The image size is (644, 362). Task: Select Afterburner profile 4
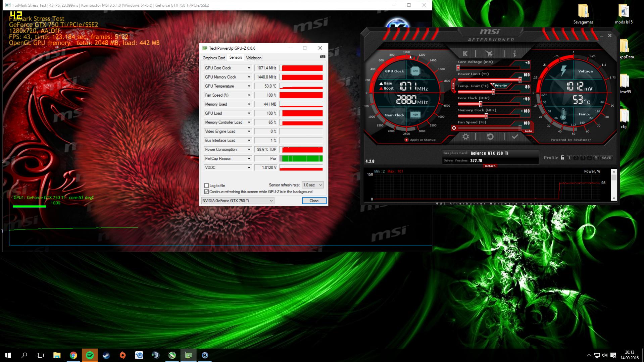point(589,157)
